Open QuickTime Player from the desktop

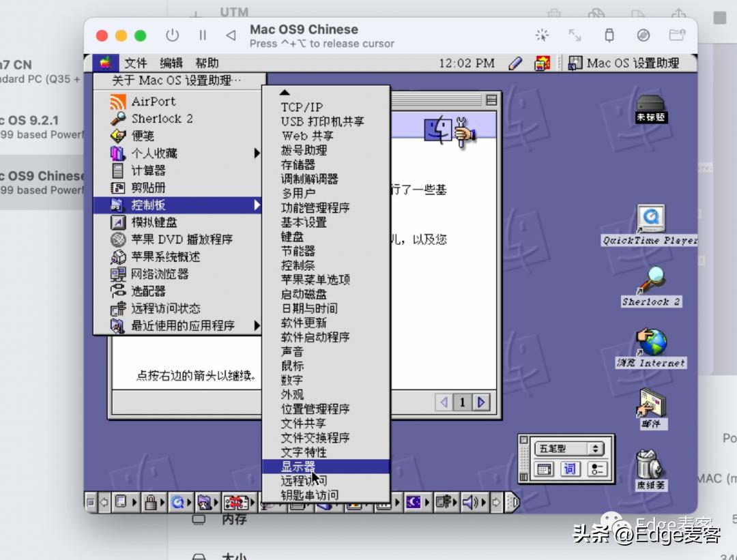pos(650,218)
